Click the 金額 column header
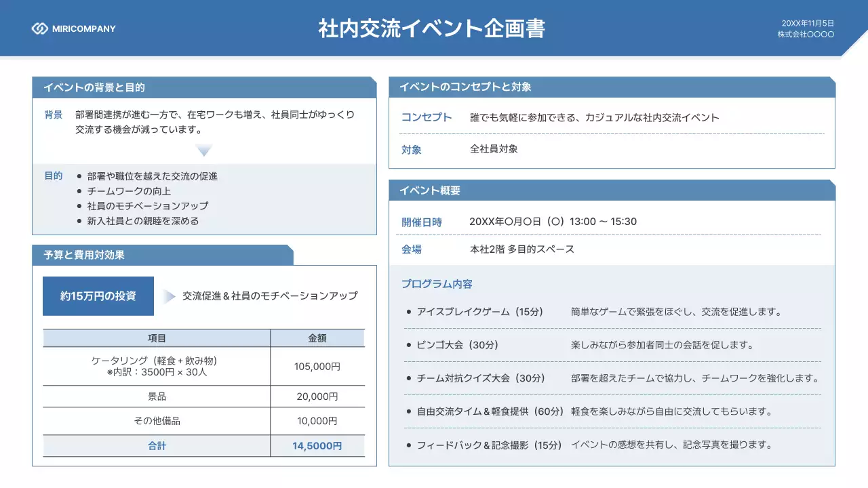The height and width of the screenshot is (488, 868). 317,338
